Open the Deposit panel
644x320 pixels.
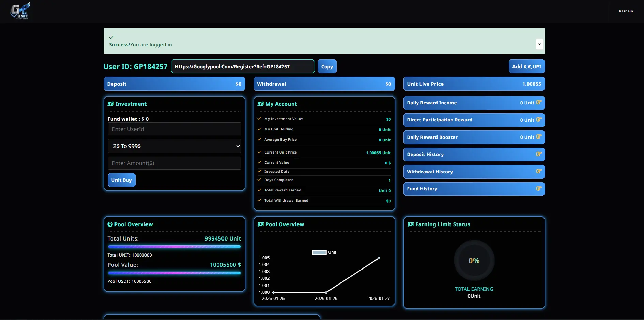tap(174, 84)
